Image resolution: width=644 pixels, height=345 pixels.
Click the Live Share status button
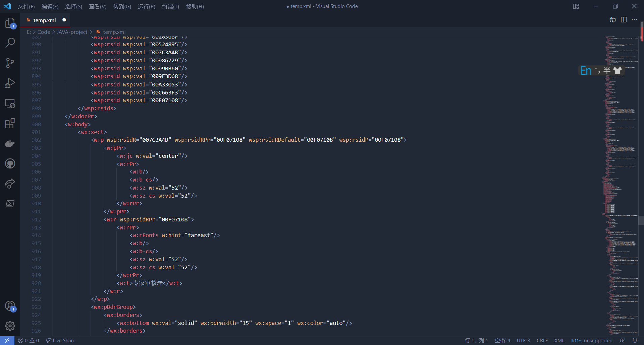(61, 340)
